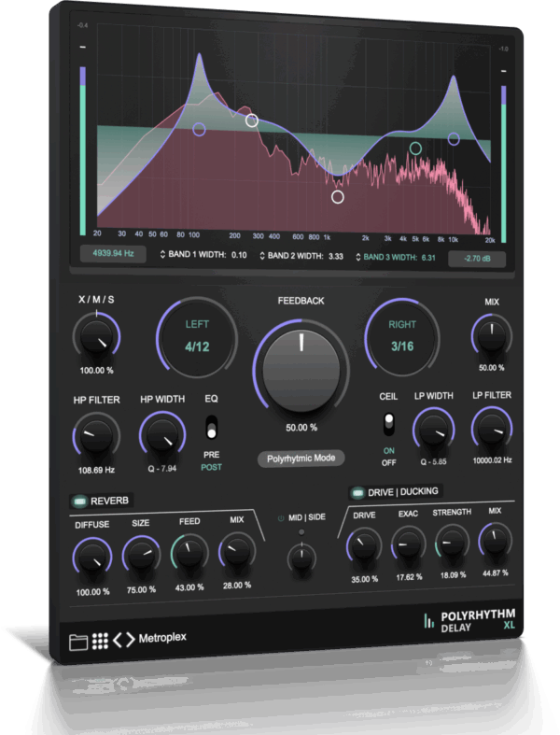560x735 pixels.
Task: Click the Strength knob
Action: (x=453, y=543)
